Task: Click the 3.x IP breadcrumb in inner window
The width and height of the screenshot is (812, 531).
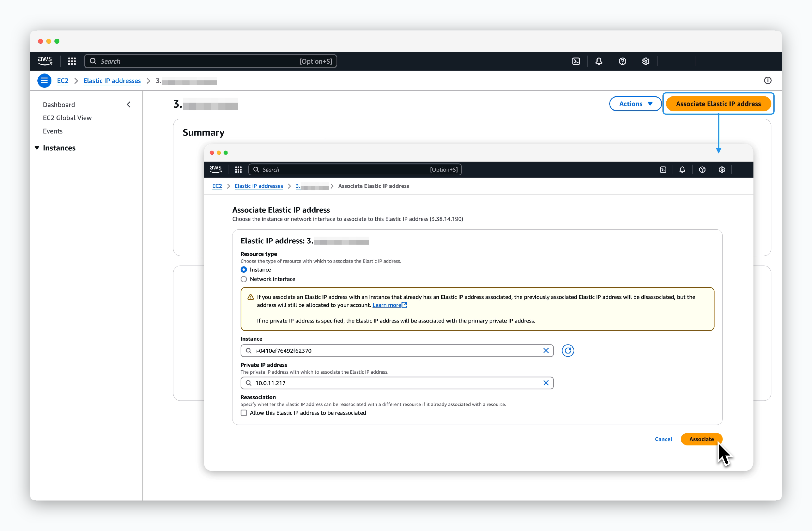Action: [x=312, y=186]
